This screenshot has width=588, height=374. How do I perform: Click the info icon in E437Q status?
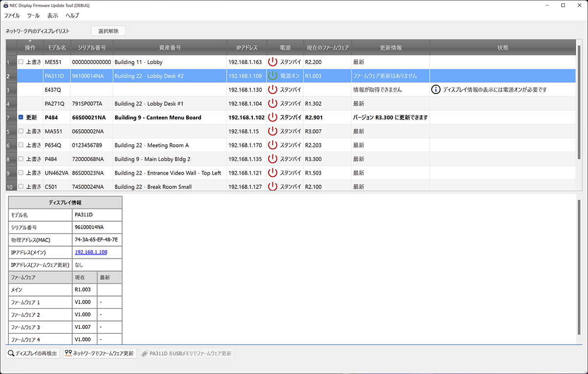(x=436, y=90)
